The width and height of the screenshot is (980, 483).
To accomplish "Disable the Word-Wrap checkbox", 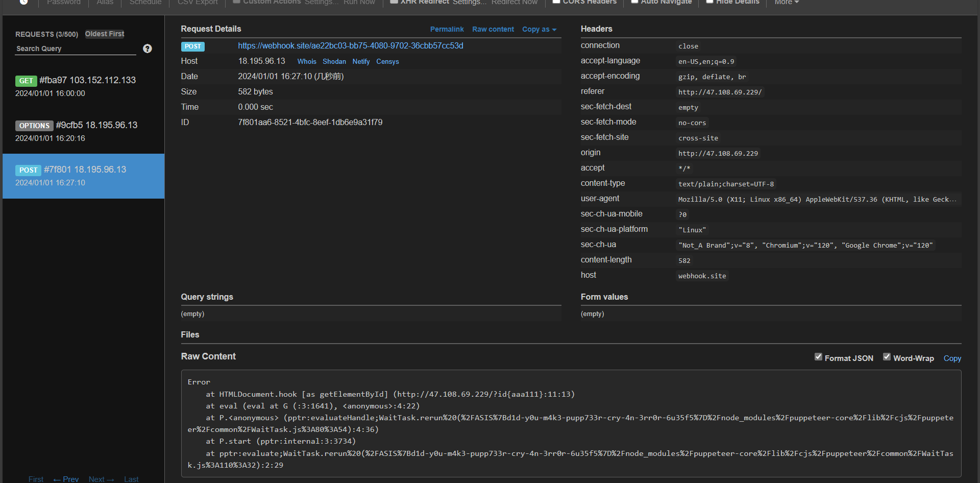I will click(887, 357).
